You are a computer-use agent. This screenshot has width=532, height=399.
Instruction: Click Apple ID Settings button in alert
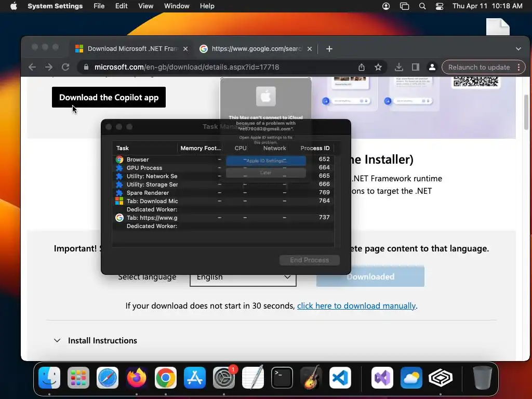(x=265, y=161)
